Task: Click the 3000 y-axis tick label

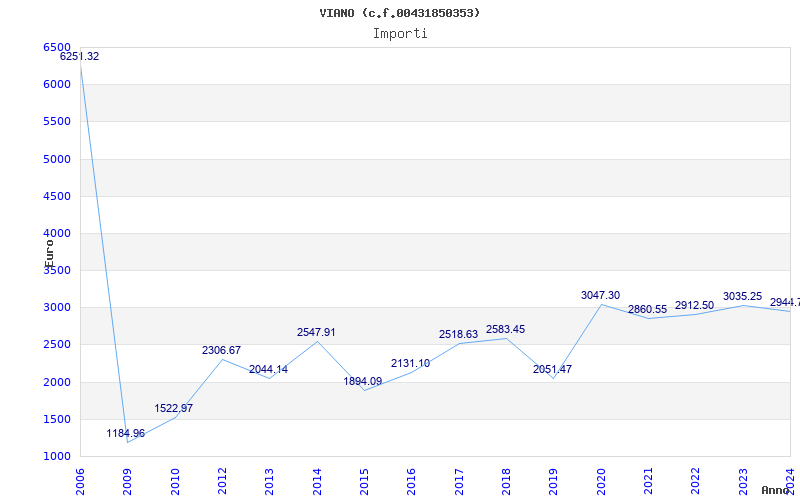Action: click(57, 308)
